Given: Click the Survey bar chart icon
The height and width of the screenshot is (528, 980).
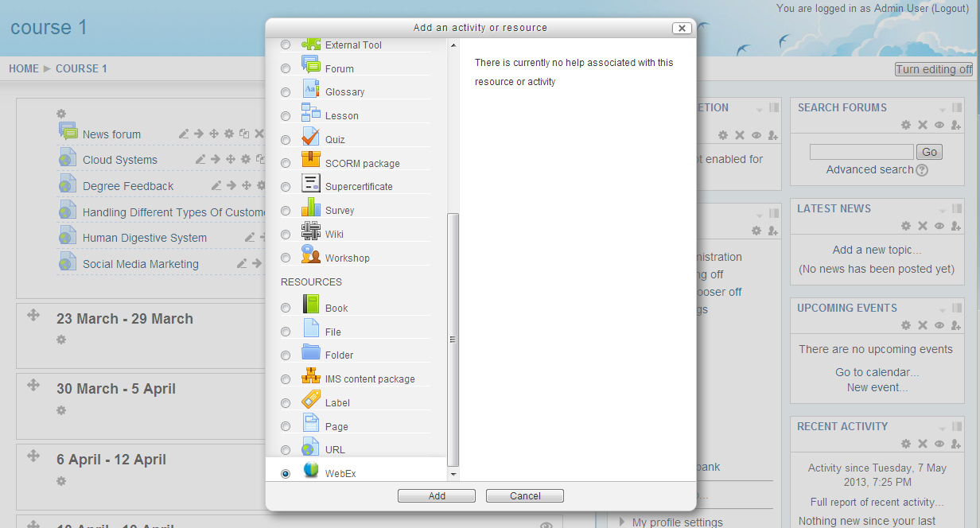Looking at the screenshot, I should 311,208.
